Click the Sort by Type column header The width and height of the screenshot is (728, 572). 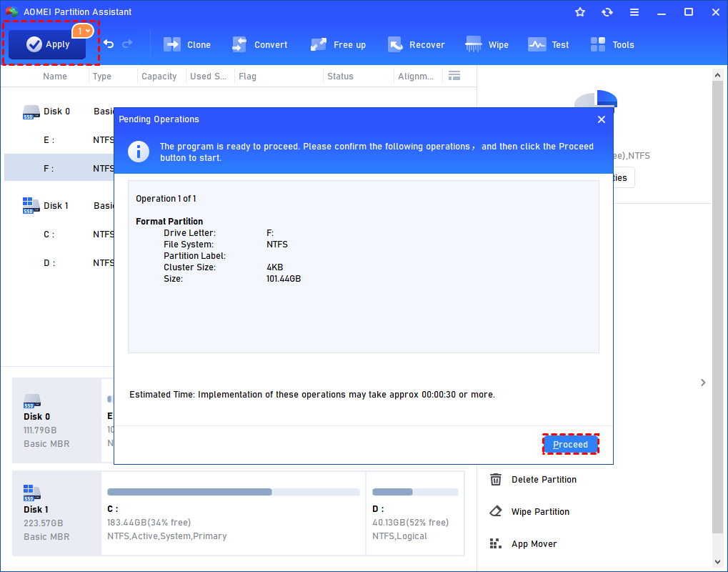[101, 77]
